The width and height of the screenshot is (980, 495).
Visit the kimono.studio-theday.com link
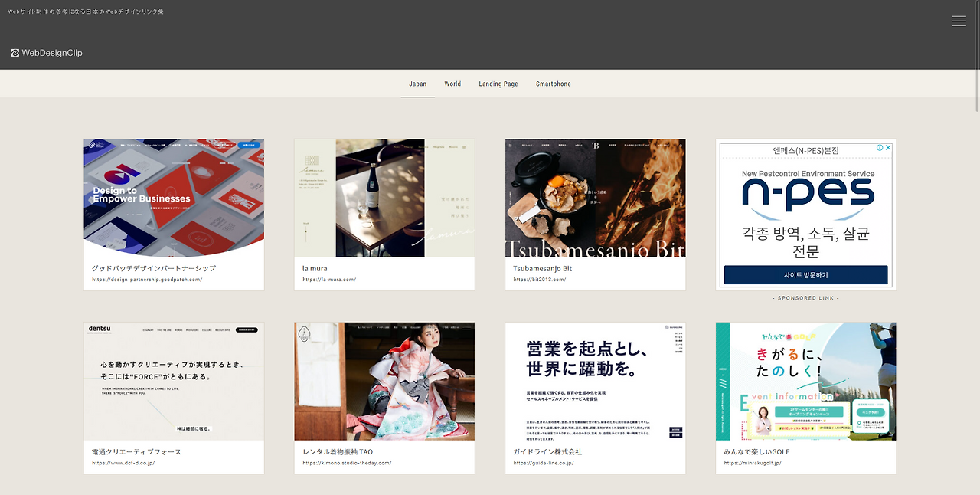pos(347,463)
